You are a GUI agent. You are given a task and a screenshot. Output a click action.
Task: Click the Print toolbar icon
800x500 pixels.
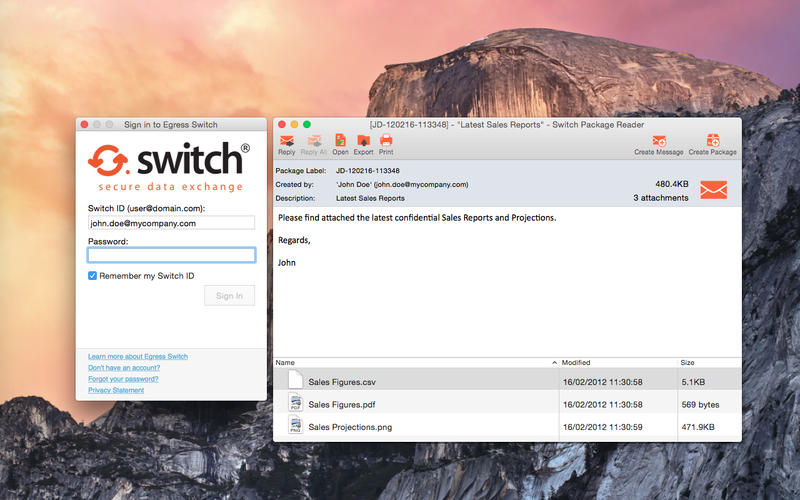tap(386, 141)
